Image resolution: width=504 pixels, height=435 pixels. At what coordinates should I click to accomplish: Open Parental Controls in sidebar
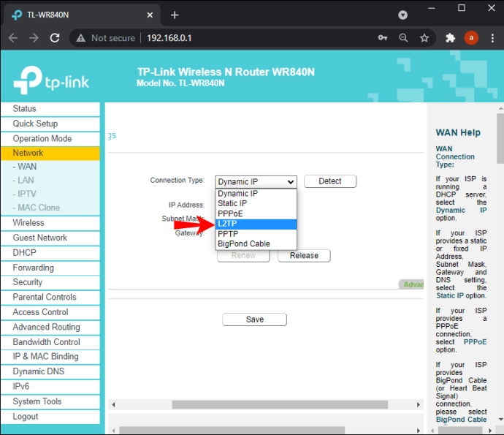(x=50, y=298)
